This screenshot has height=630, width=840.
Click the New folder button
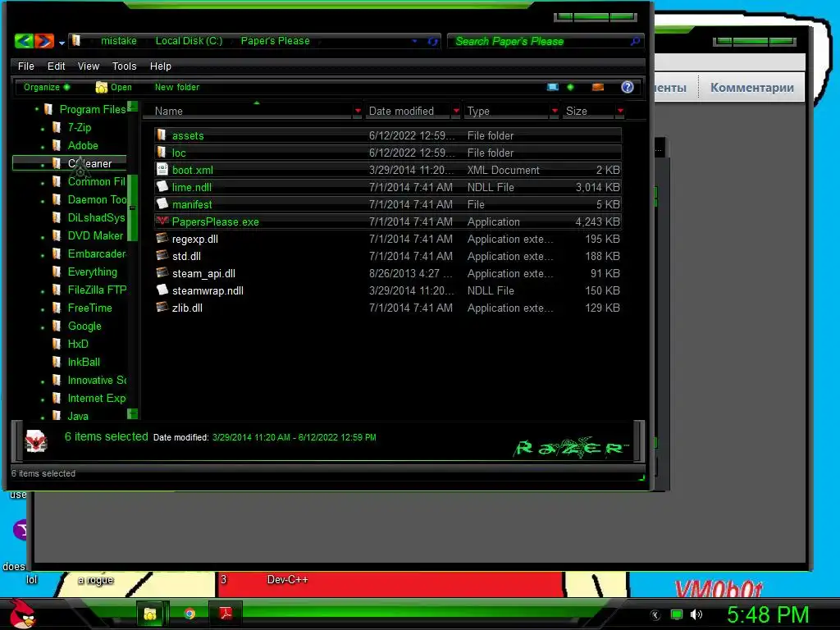pyautogui.click(x=177, y=87)
